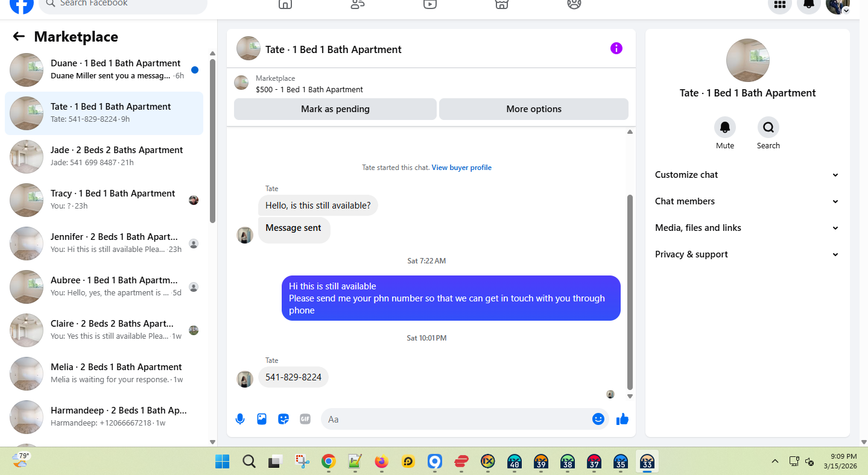The width and height of the screenshot is (868, 475).
Task: Search in conversation using the magnifier icon
Action: tap(768, 127)
